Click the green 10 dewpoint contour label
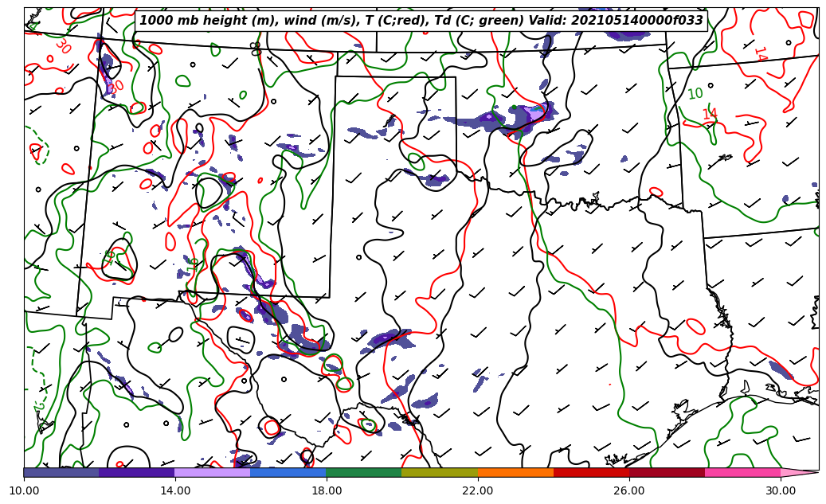Image resolution: width=826 pixels, height=504 pixels. 695,94
